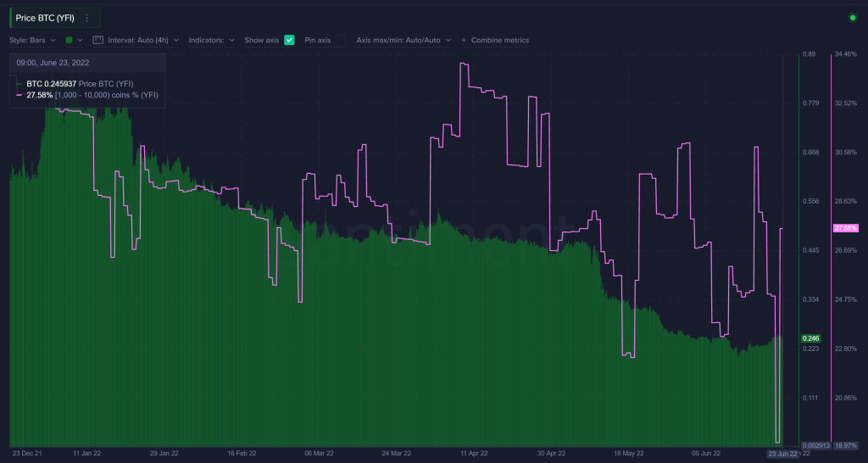The width and height of the screenshot is (868, 463).
Task: Click the pink line marker in the tooltip
Action: [20, 96]
